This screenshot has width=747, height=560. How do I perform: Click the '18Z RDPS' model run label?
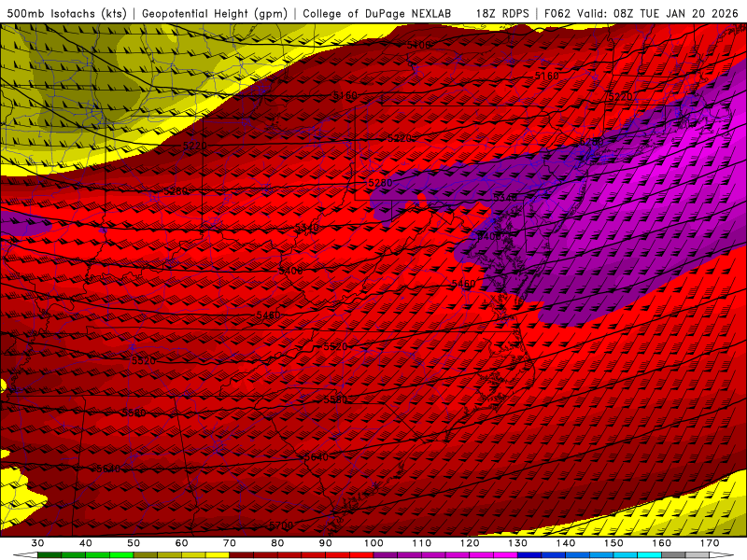pyautogui.click(x=502, y=13)
